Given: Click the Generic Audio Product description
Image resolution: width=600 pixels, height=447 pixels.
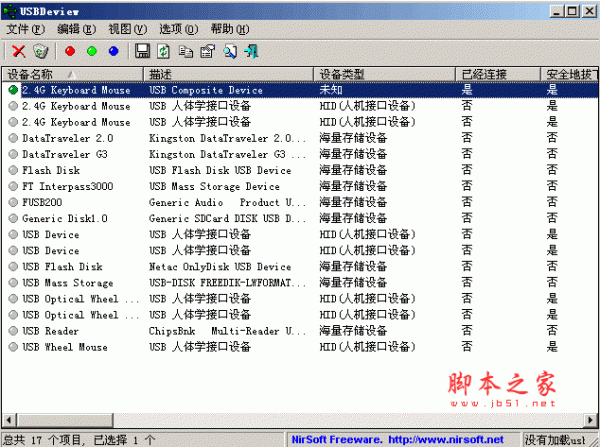Looking at the screenshot, I should [x=227, y=202].
